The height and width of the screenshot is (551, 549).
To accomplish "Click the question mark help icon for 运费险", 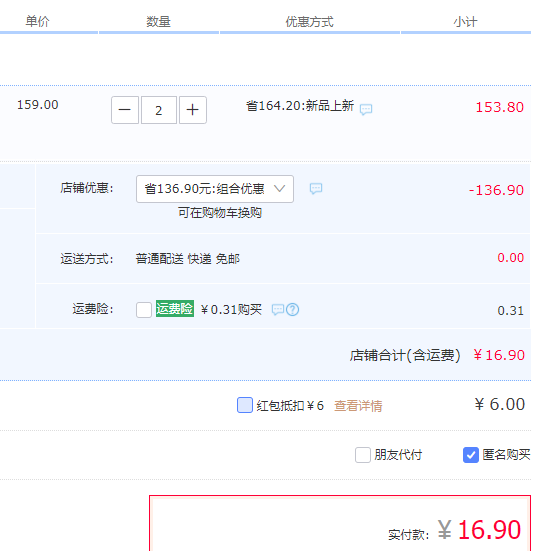I will pos(292,310).
